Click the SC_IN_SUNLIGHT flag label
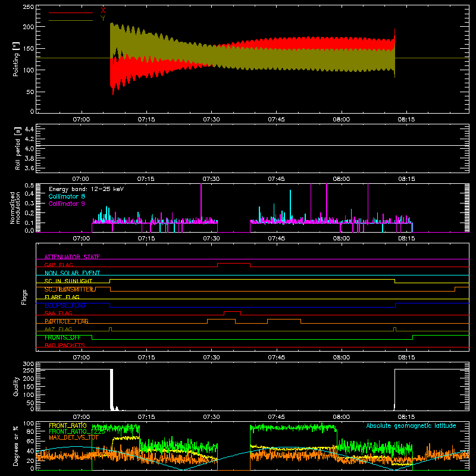Screen dimensions: 476x476 click(68, 281)
